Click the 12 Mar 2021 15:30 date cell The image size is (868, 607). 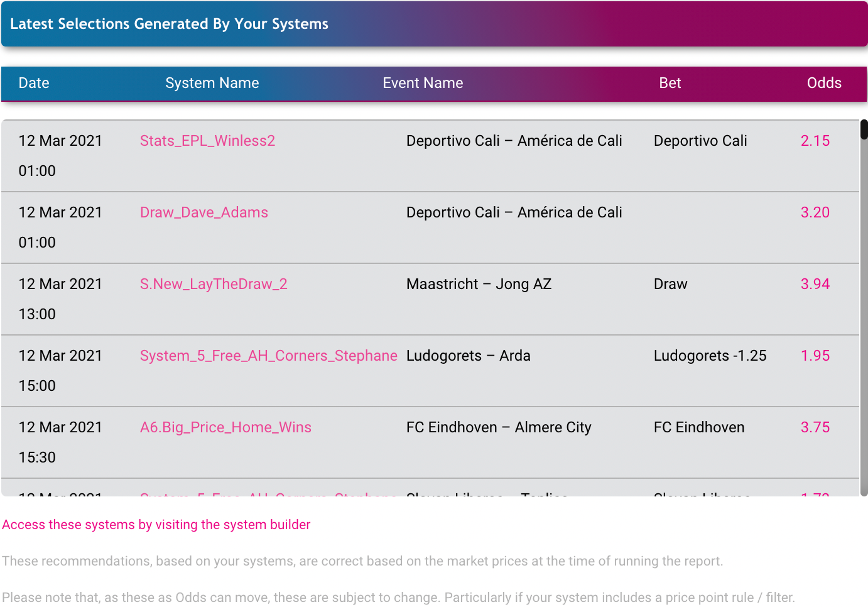60,442
